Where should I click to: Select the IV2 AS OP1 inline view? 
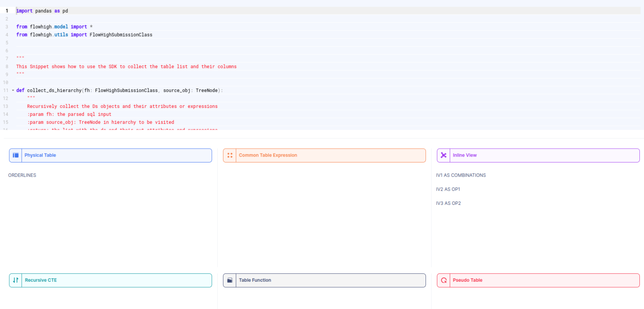pos(448,189)
